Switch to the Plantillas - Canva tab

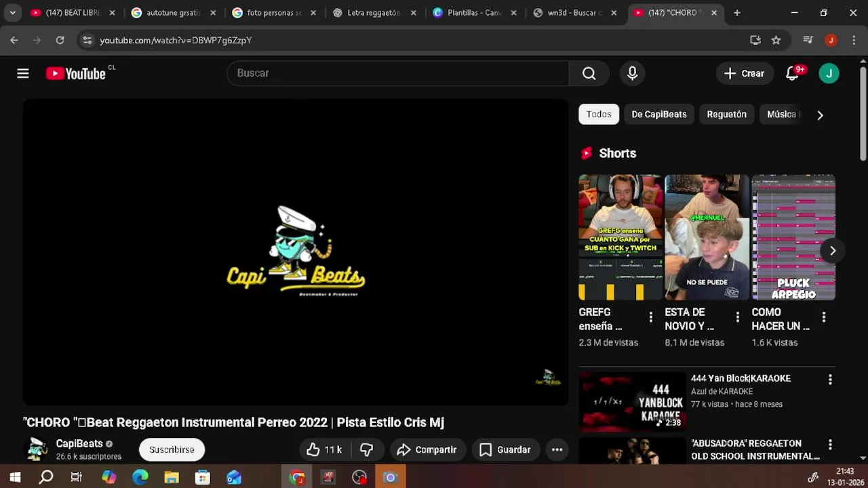[474, 12]
